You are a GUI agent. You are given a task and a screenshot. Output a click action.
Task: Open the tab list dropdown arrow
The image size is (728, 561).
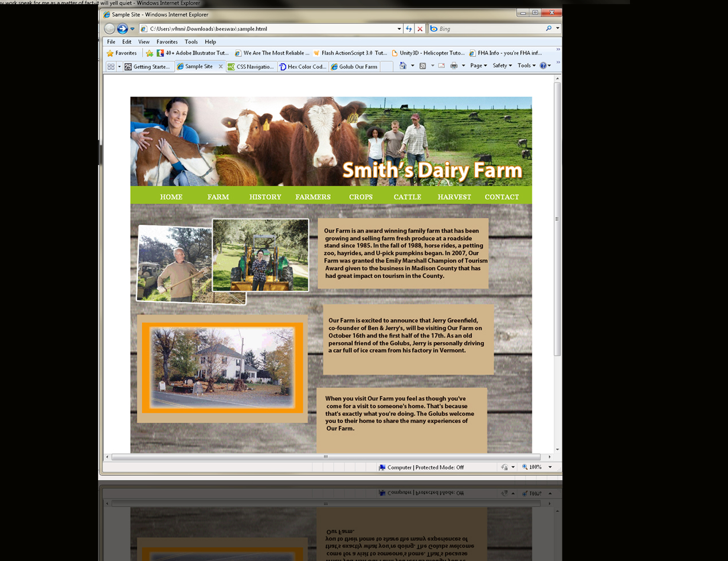tap(119, 66)
